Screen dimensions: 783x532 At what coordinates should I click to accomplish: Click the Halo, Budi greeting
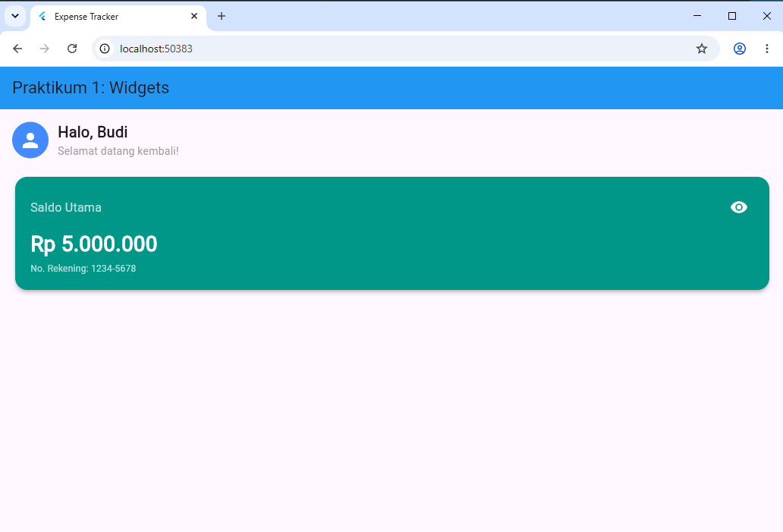93,132
